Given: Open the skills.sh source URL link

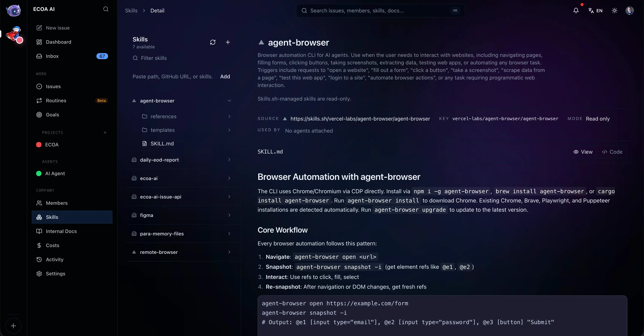Looking at the screenshot, I should (360, 118).
